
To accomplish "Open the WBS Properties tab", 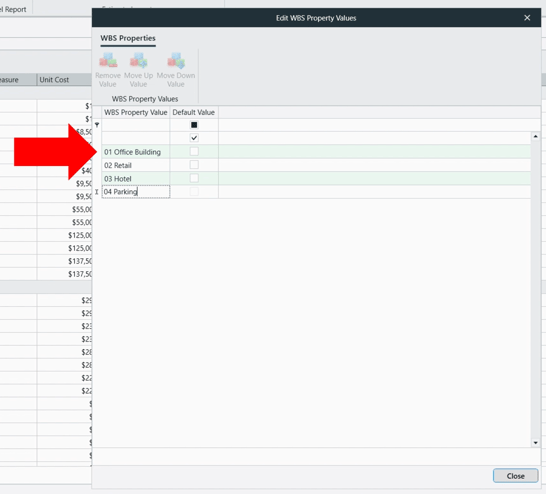I will pyautogui.click(x=128, y=38).
